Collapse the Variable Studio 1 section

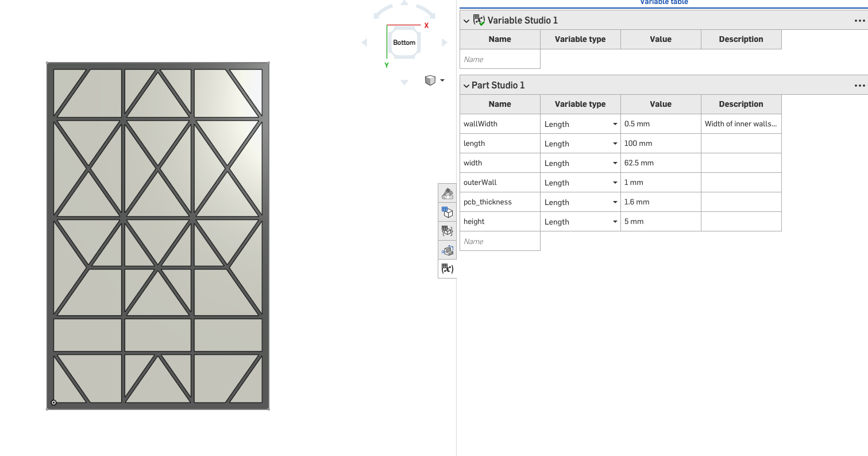click(x=466, y=21)
